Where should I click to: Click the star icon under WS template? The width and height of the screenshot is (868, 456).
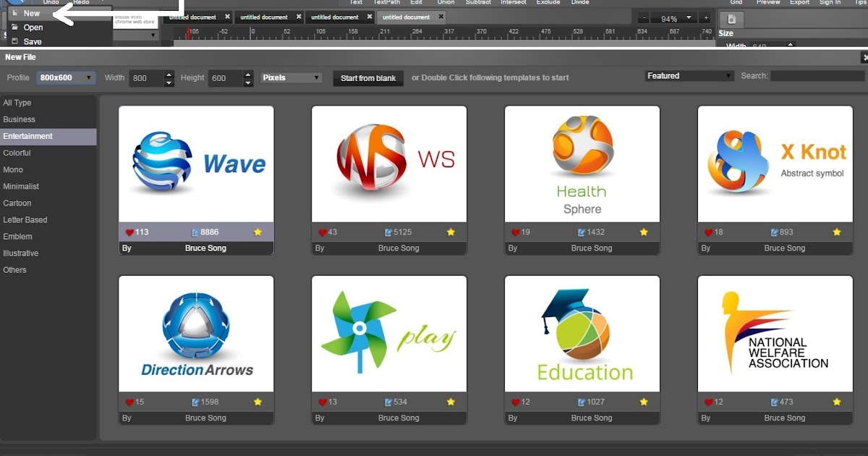[451, 232]
